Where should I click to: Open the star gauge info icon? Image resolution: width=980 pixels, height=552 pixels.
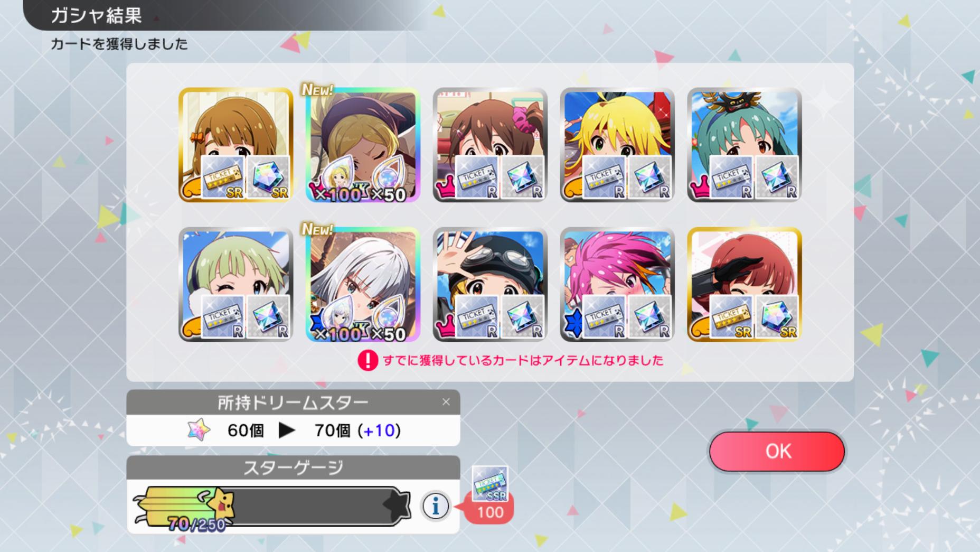436,507
